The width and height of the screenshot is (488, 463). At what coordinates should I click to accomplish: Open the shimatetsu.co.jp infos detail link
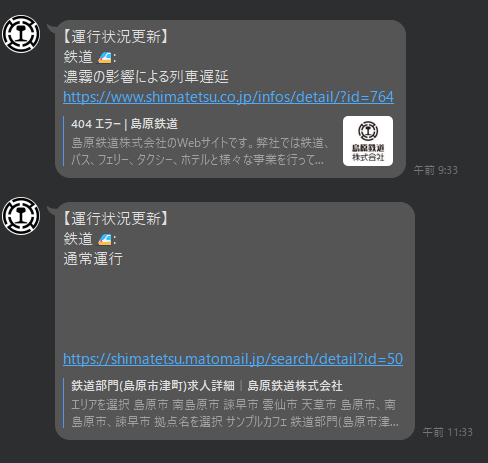(228, 97)
